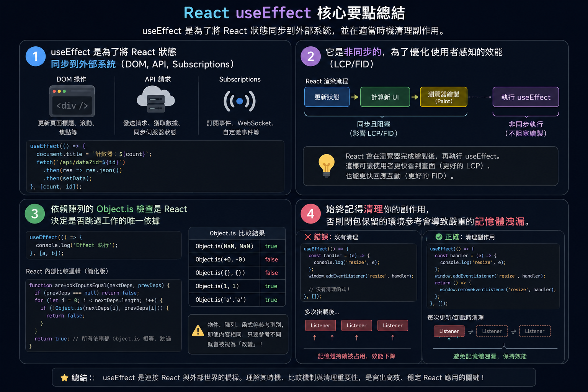Select the 計算新 UI flow box
This screenshot has height=392, width=588.
pos(385,97)
